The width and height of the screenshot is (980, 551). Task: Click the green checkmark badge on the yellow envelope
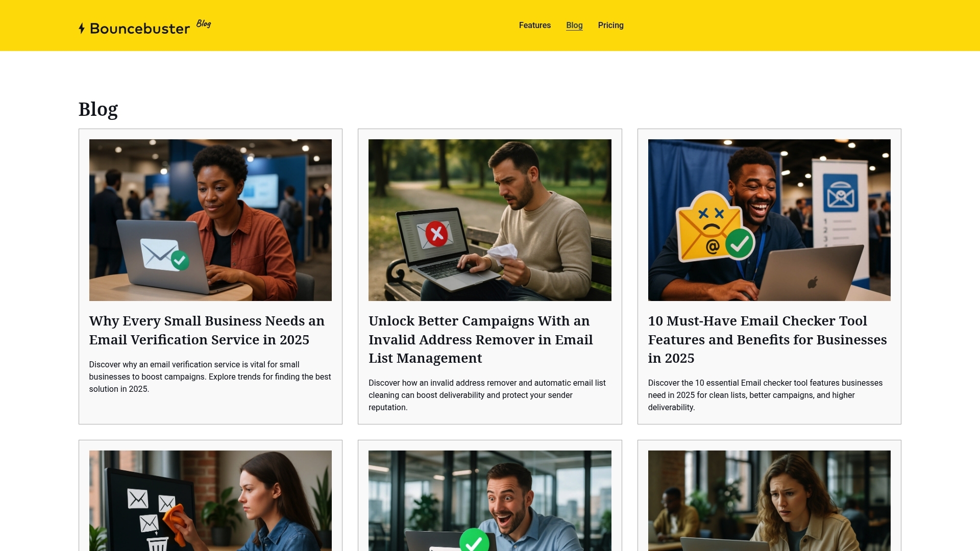[x=739, y=244]
